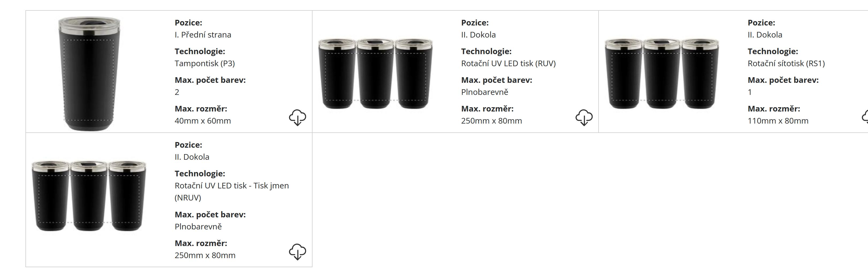The width and height of the screenshot is (868, 279).
Task: Click the 'Rotační UV LED tisk (RUV)' text
Action: pos(508,64)
